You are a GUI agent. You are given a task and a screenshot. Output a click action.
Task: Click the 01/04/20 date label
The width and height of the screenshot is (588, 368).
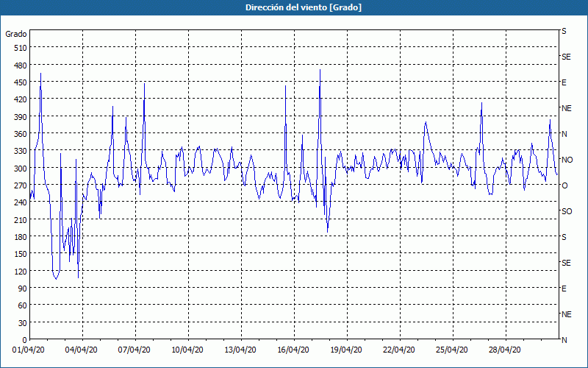[29, 350]
